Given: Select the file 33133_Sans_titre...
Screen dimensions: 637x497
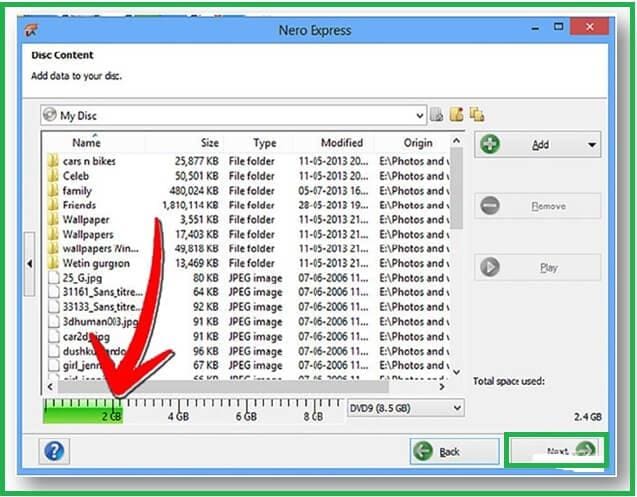Looking at the screenshot, I should click(x=102, y=307).
